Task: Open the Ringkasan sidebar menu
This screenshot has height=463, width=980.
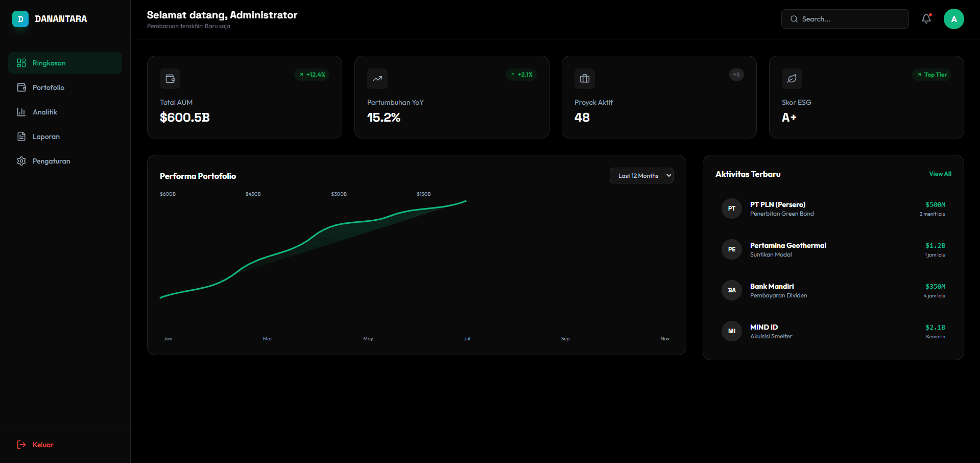Action: click(x=65, y=63)
